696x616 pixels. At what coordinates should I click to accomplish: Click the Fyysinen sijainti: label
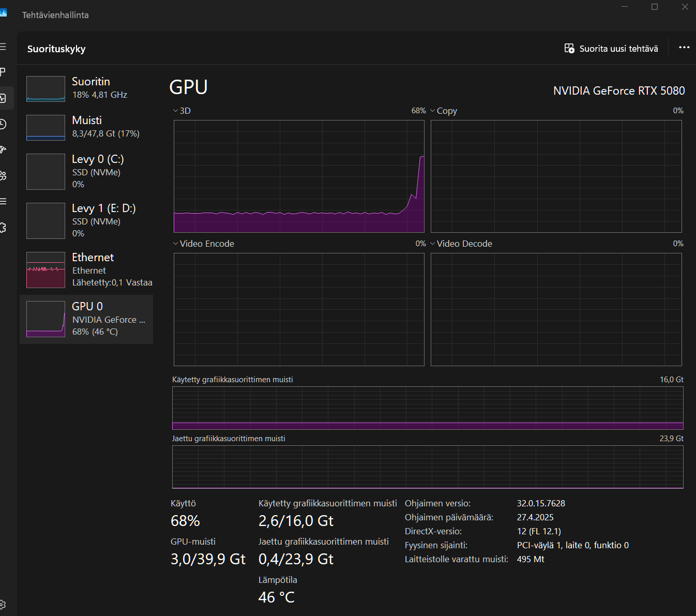(436, 545)
